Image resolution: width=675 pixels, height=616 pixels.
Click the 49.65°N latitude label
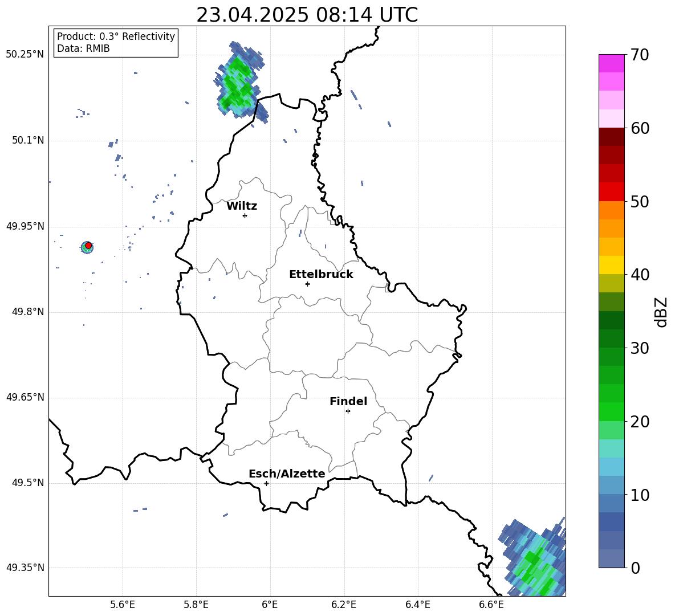(x=25, y=397)
